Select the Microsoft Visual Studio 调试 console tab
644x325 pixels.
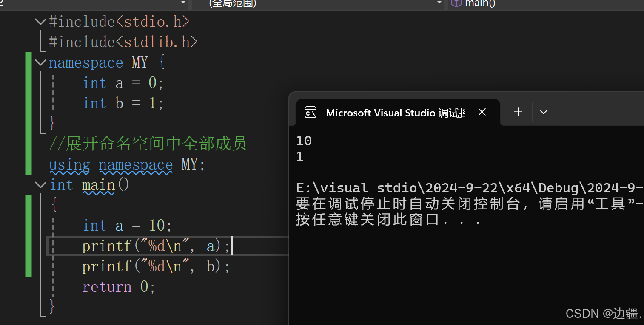pyautogui.click(x=398, y=113)
